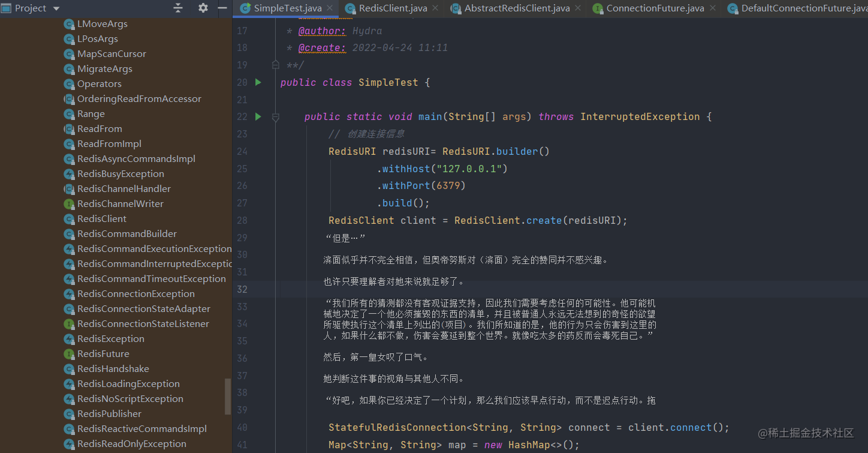Open RedisChannelWriter interface
Screen dimensions: 868x453
[120, 204]
